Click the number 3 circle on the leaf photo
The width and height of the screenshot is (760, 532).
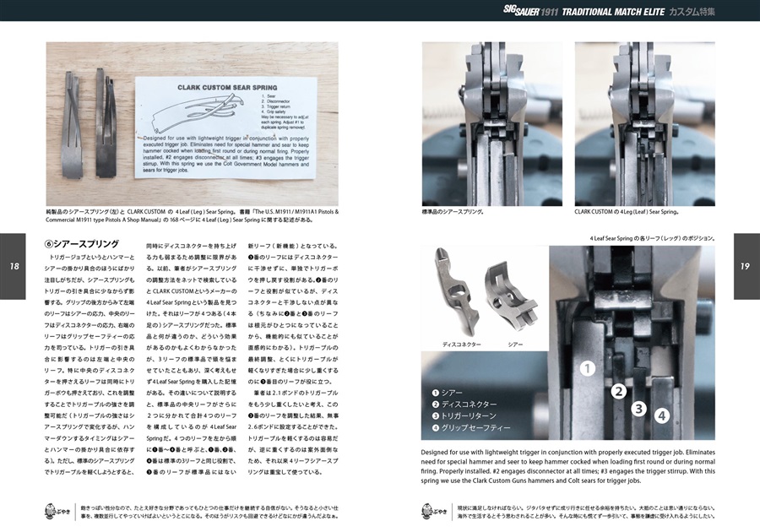(639, 409)
